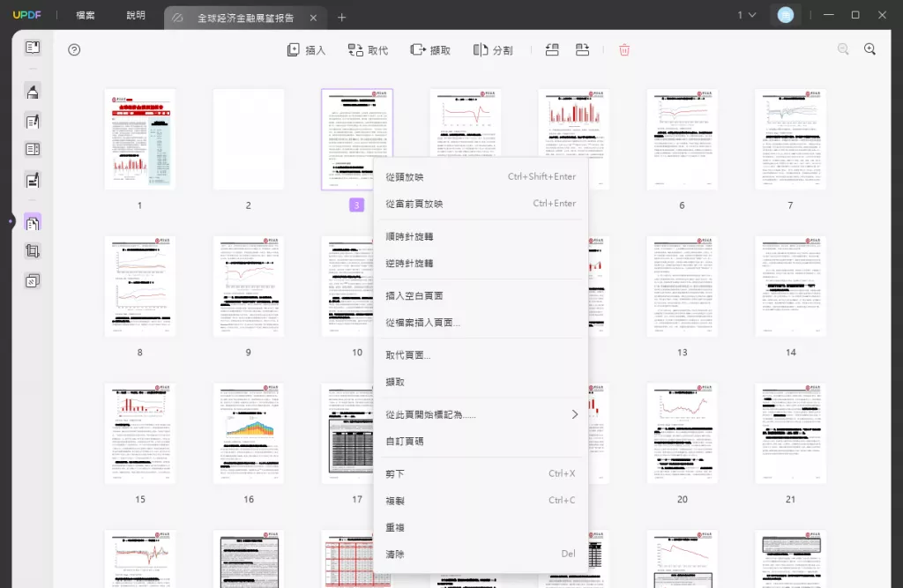Open the Reader mode icon in sidebar
The image size is (903, 588).
33,48
